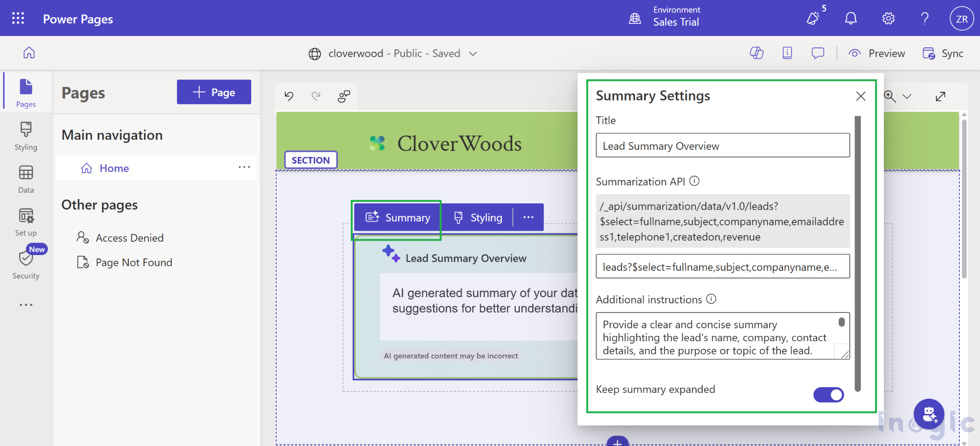The width and height of the screenshot is (980, 446).
Task: Create a new page with the Page button
Action: (x=214, y=92)
